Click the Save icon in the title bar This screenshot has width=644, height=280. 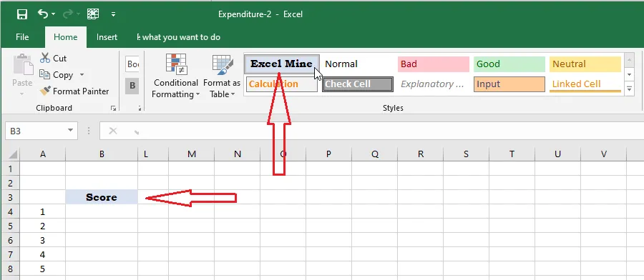pos(21,14)
